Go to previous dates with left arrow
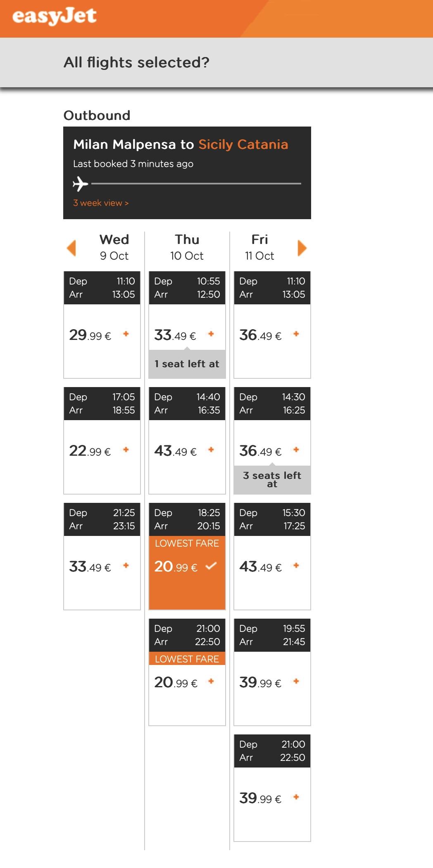The image size is (433, 868). (71, 248)
